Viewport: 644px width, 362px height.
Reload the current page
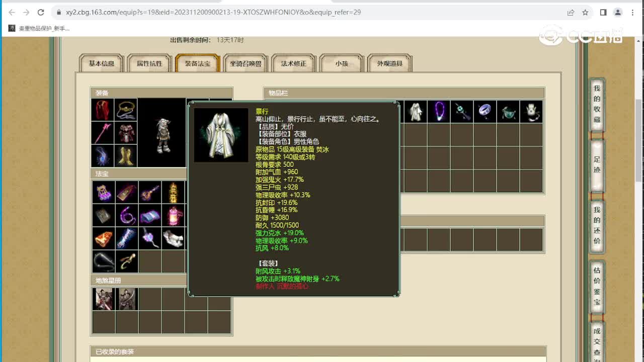click(41, 12)
